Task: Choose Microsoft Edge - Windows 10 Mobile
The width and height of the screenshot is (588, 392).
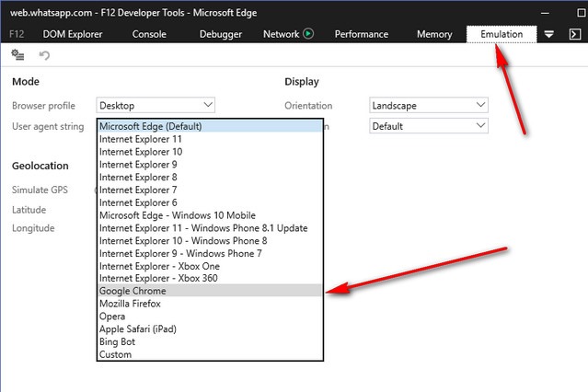Action: (210, 215)
